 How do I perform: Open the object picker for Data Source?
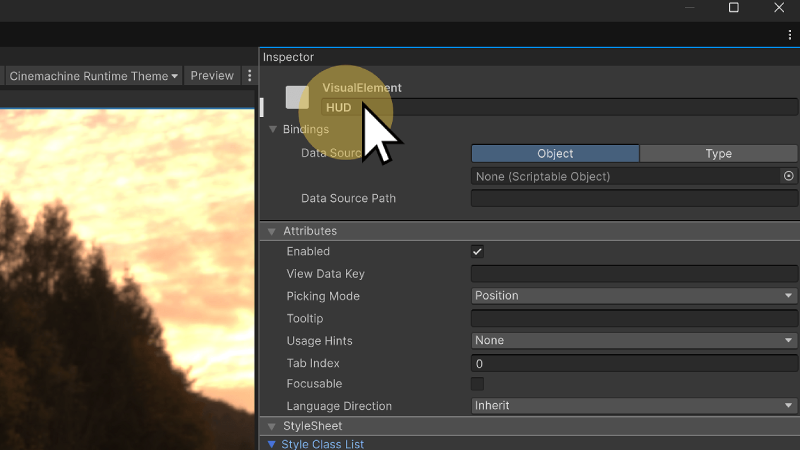click(788, 176)
